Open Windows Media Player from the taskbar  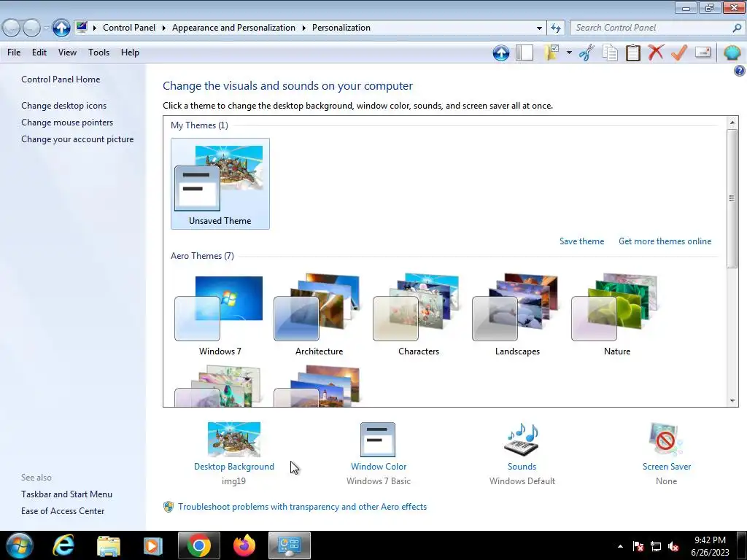point(153,545)
